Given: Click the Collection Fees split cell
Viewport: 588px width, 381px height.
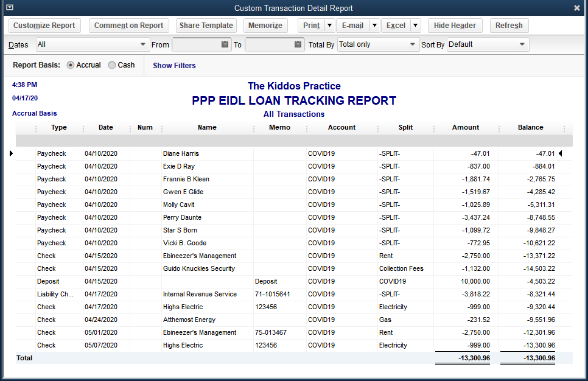Looking at the screenshot, I should coord(401,268).
